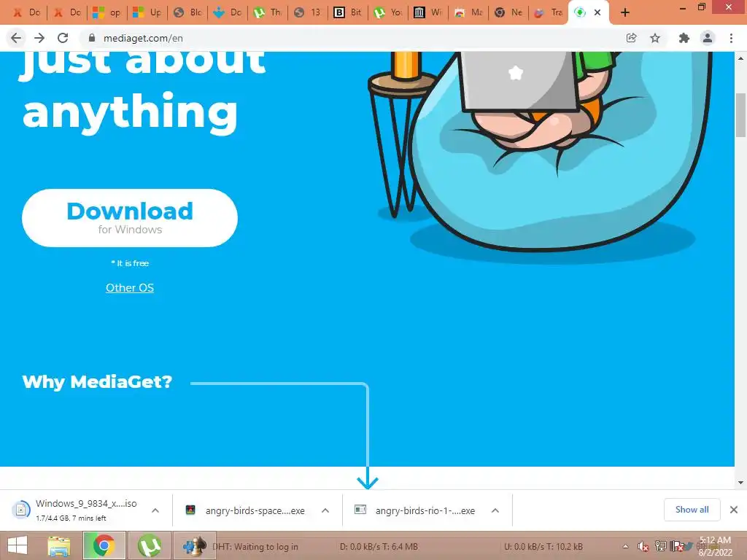Click the '1.7/4.4 GB, 7 mins left' text

point(71,518)
